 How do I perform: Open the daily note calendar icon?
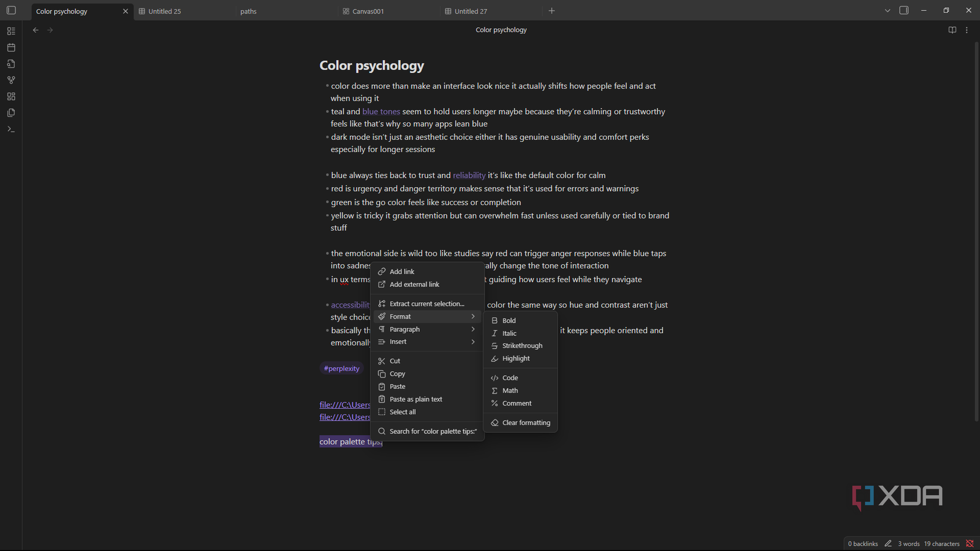click(x=11, y=47)
